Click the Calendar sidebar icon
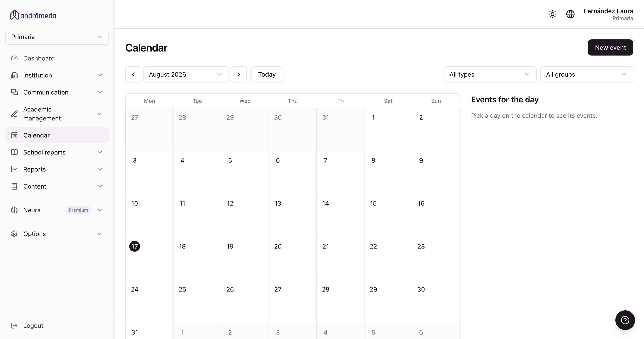The image size is (644, 339). tap(14, 135)
